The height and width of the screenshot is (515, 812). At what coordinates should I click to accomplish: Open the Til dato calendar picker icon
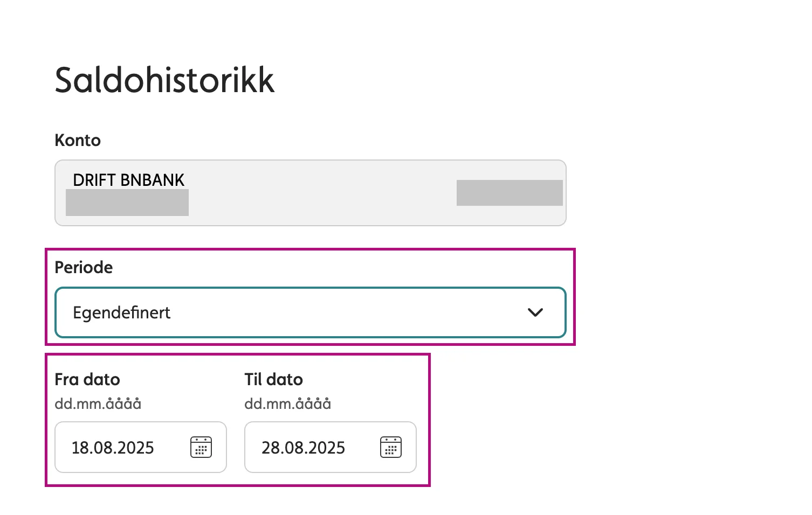click(391, 447)
